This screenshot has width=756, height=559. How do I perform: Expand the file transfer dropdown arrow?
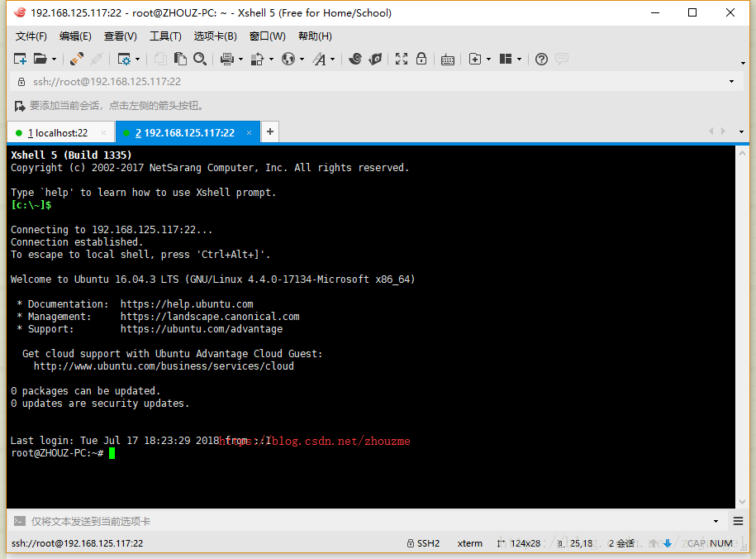[272, 60]
